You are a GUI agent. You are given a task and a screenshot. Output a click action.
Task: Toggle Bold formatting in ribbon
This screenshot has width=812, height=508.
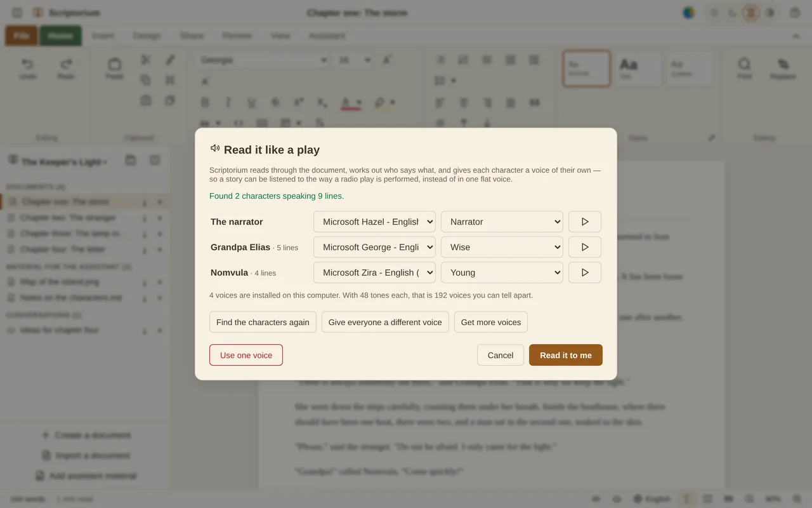click(x=204, y=102)
